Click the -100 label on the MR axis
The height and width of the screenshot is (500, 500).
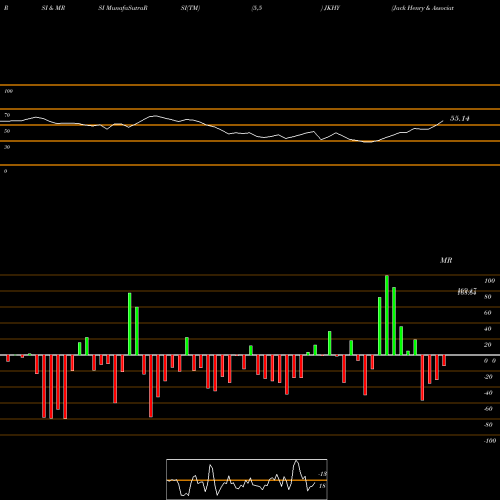[490, 441]
